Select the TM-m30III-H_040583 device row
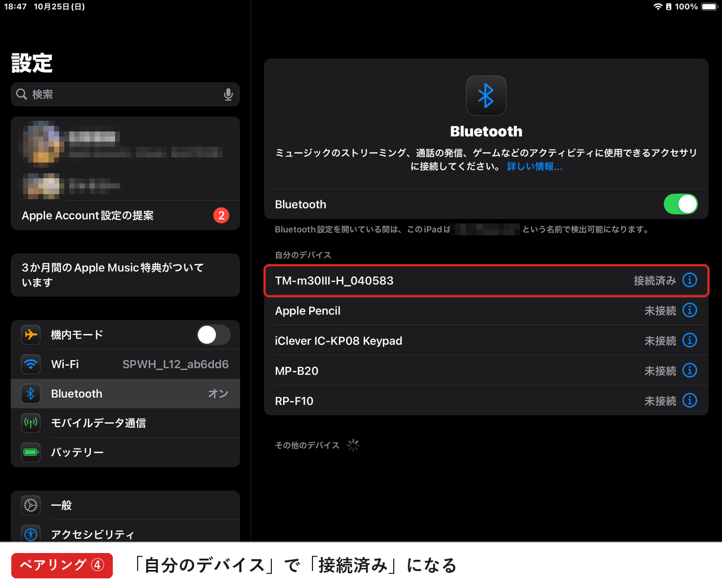The image size is (722, 588). coord(486,280)
